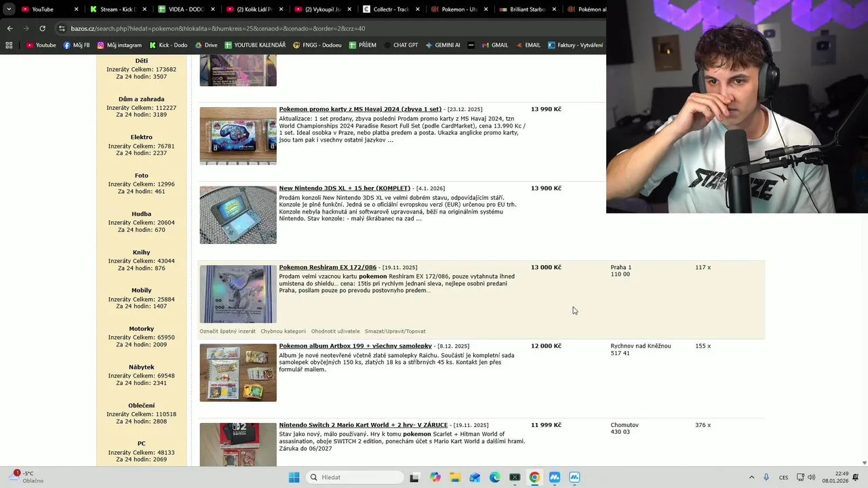Close the YouTube tab
The image size is (868, 488).
(x=76, y=9)
